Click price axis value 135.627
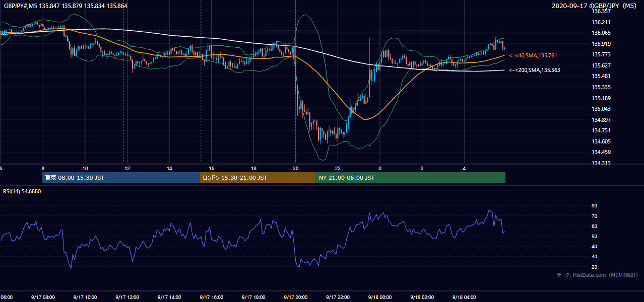 [601, 65]
